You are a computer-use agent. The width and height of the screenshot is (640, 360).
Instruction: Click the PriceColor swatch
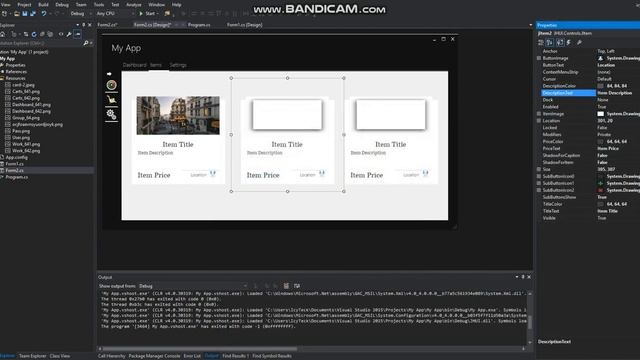coord(600,142)
